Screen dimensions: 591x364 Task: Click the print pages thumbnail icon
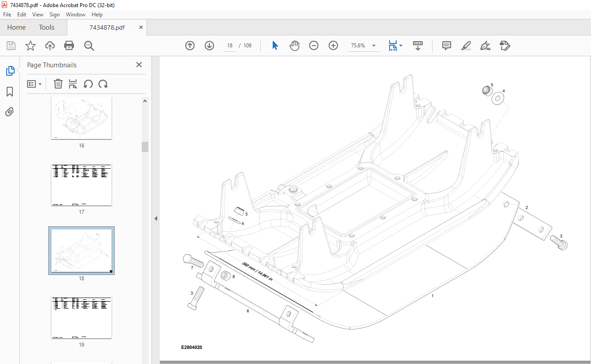tap(73, 84)
